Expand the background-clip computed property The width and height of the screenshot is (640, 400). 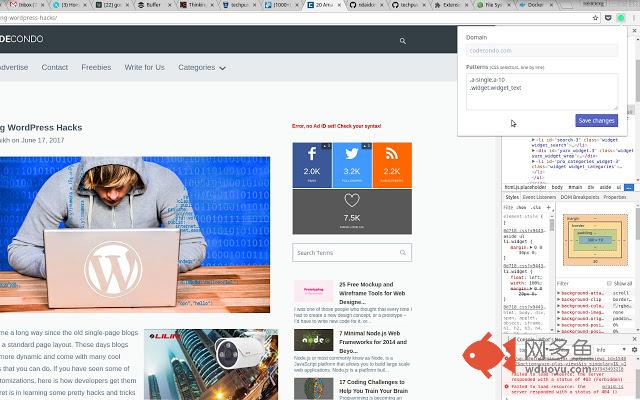pyautogui.click(x=559, y=299)
